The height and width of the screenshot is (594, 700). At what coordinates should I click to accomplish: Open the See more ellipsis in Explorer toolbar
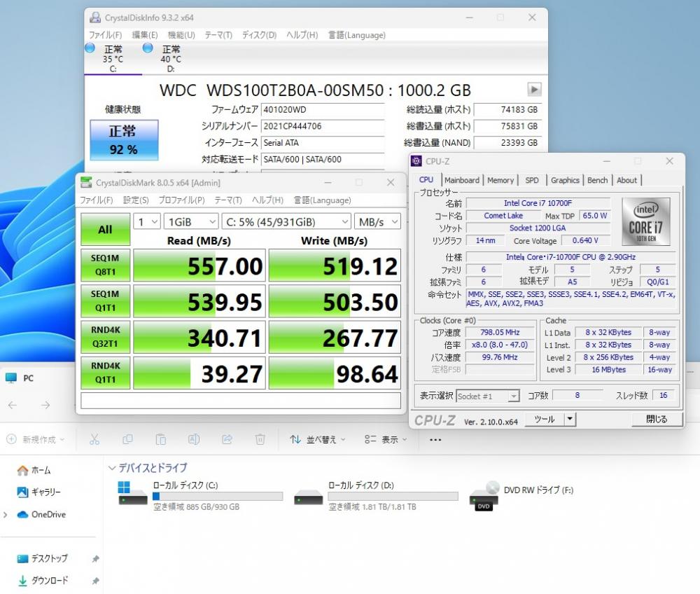(435, 440)
